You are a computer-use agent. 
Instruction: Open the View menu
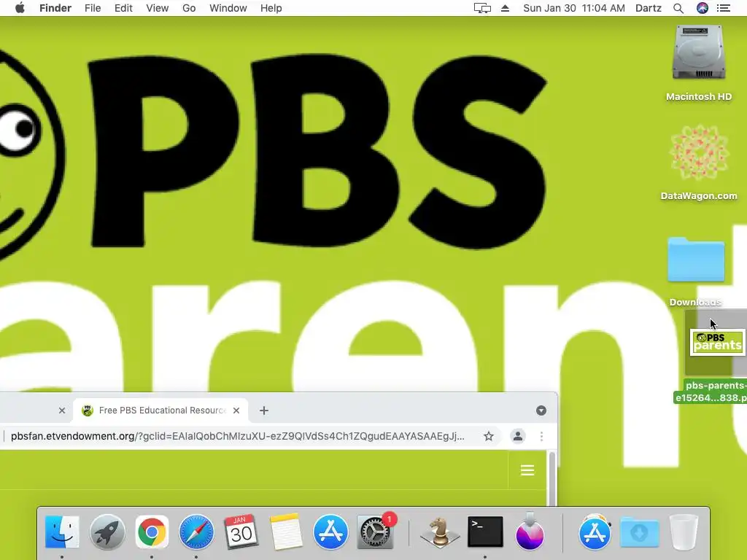[158, 8]
